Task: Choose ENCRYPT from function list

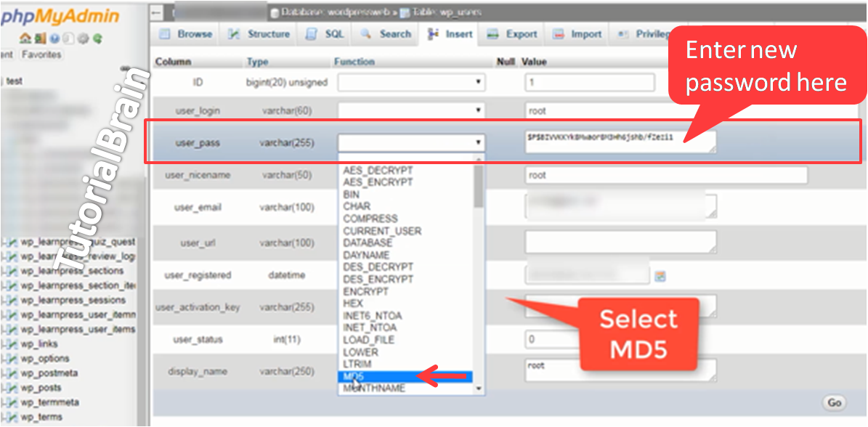Action: click(x=405, y=291)
